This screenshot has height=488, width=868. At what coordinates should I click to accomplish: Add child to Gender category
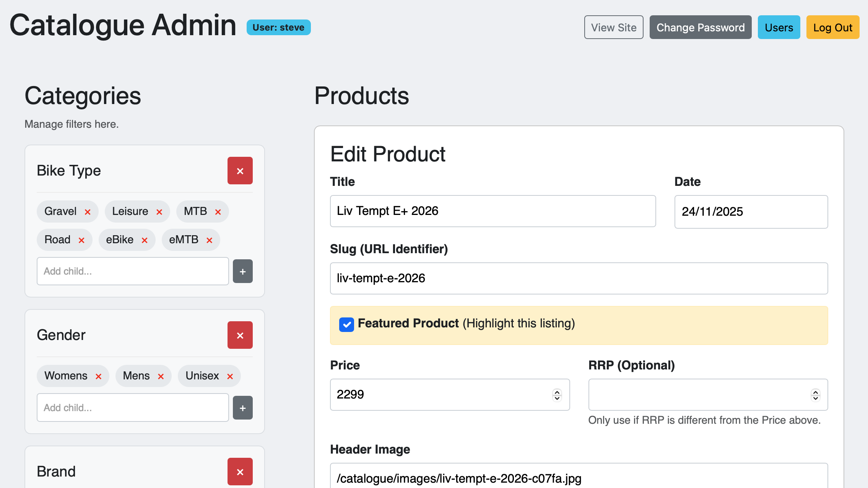[242, 408]
